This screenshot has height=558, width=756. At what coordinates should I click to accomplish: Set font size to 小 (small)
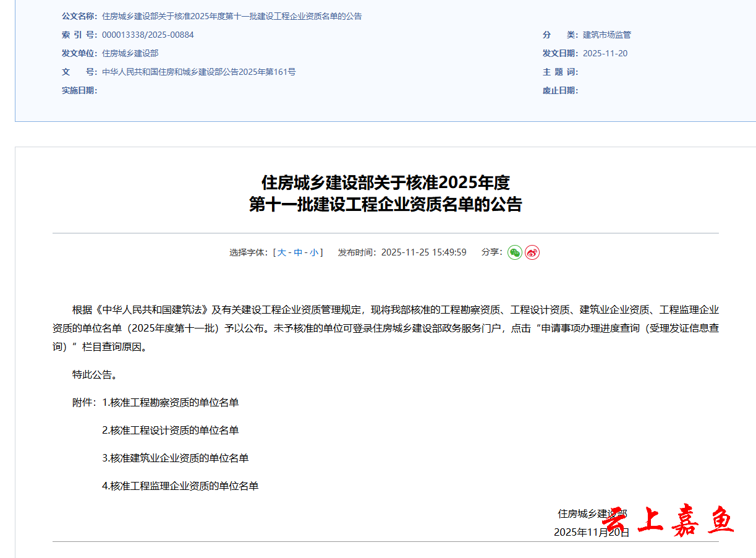pos(314,252)
